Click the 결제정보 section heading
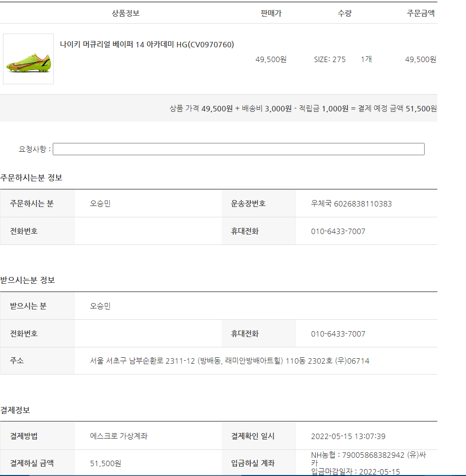466x476 pixels. pyautogui.click(x=15, y=410)
